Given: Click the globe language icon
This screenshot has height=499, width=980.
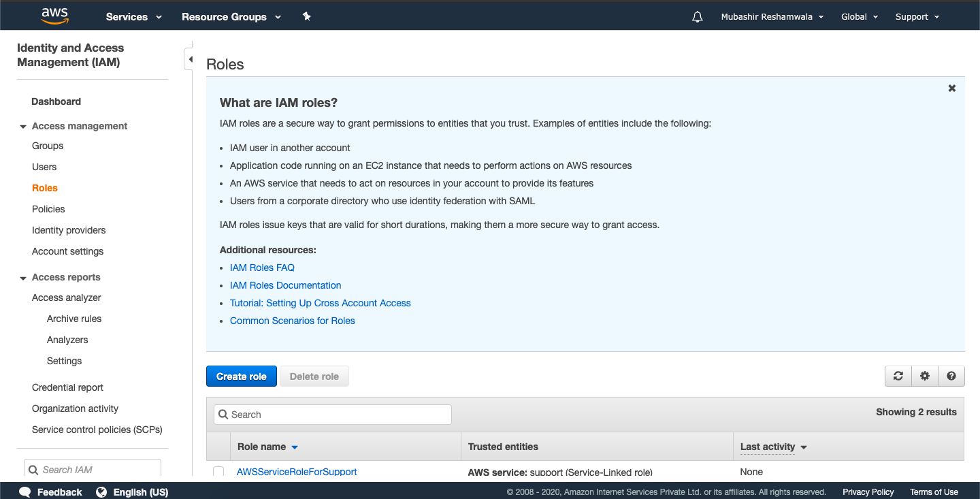Looking at the screenshot, I should click(x=101, y=492).
